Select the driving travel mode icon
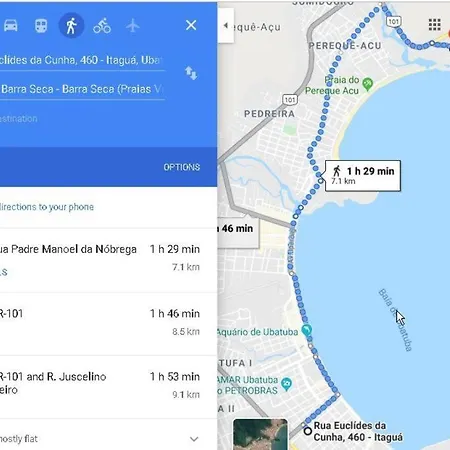Viewport: 450px width, 450px height. (x=11, y=25)
